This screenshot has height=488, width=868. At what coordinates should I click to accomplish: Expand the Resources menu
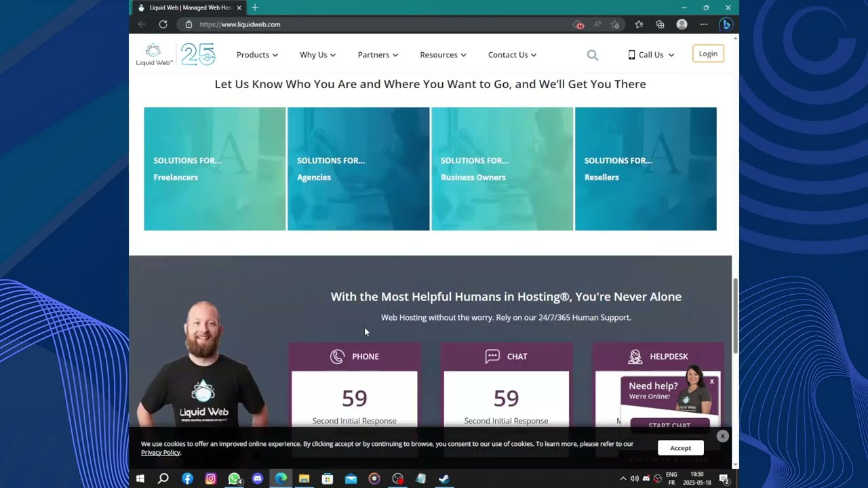tap(443, 55)
